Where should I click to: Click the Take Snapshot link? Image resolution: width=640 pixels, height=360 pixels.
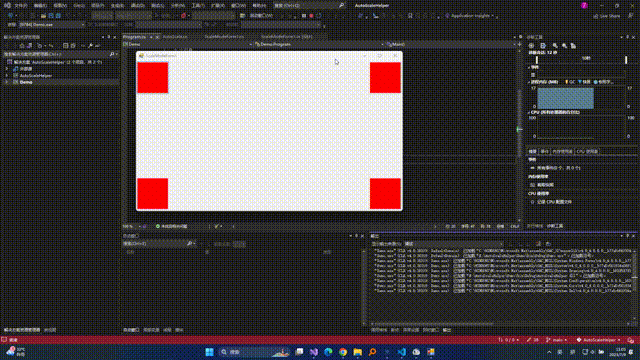click(x=547, y=185)
